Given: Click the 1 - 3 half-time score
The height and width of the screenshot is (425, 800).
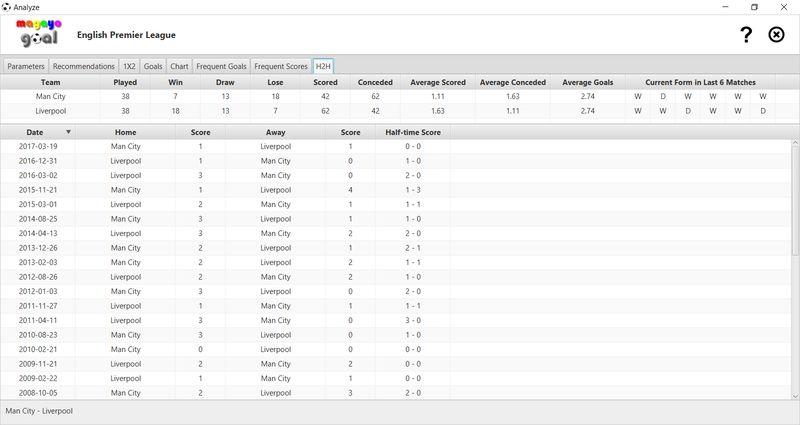Looking at the screenshot, I should 413,190.
